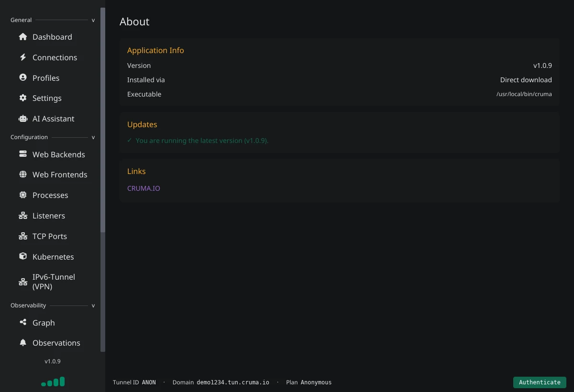The height and width of the screenshot is (392, 574).
Task: Click the Profiles user icon
Action: tap(23, 77)
